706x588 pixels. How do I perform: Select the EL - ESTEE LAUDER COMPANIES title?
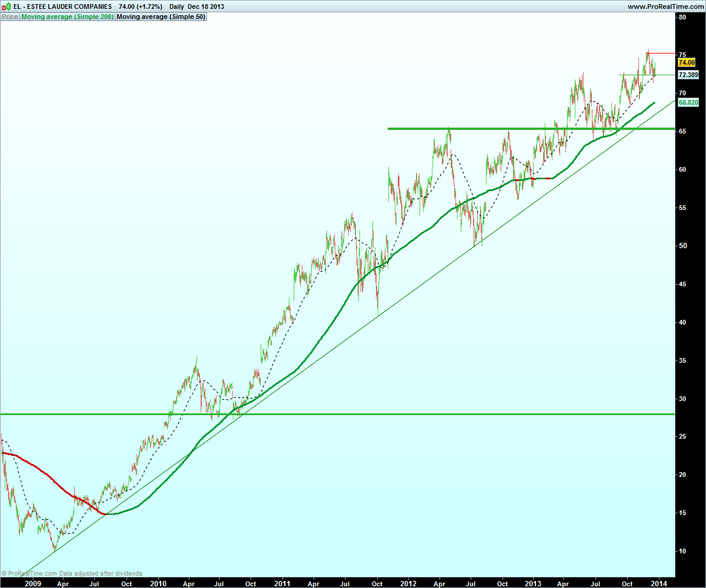62,6
